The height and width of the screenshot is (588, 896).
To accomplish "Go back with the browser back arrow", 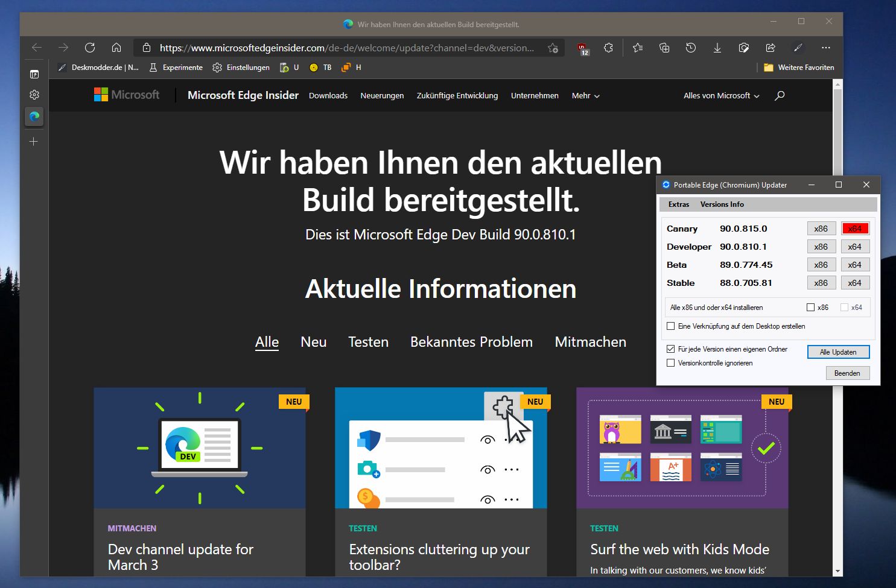I will coord(37,48).
